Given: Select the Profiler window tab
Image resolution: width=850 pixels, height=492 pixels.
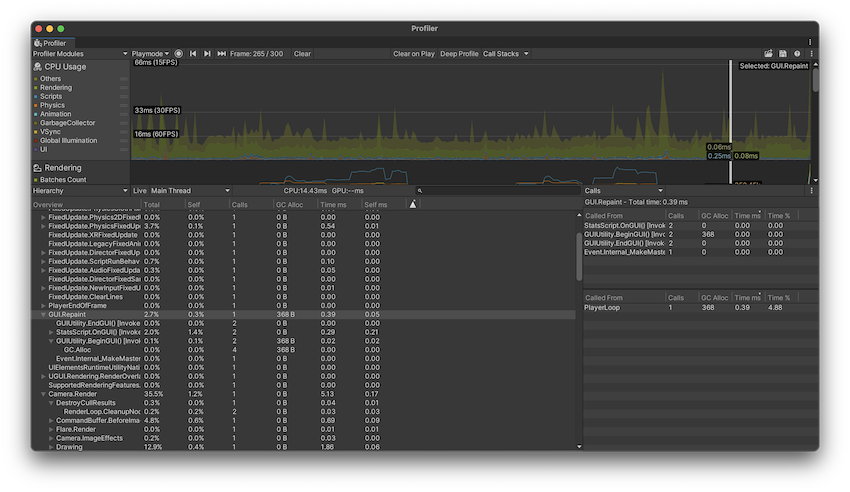Looking at the screenshot, I should 51,43.
